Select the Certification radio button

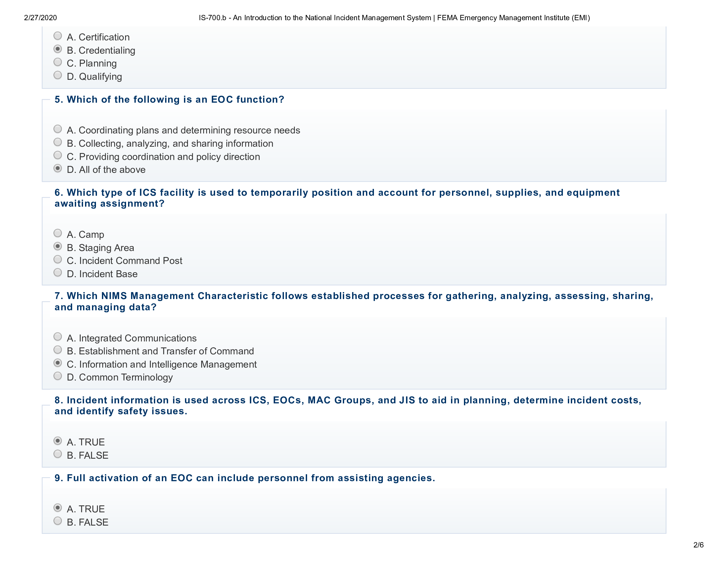(58, 36)
